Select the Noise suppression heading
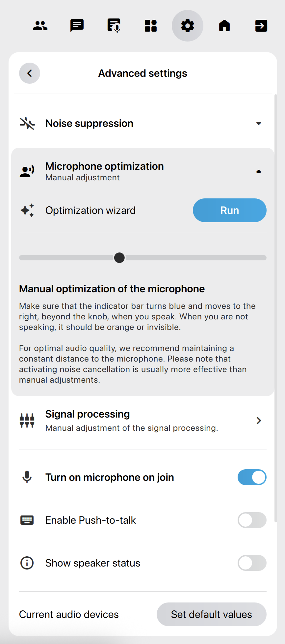 click(x=89, y=123)
